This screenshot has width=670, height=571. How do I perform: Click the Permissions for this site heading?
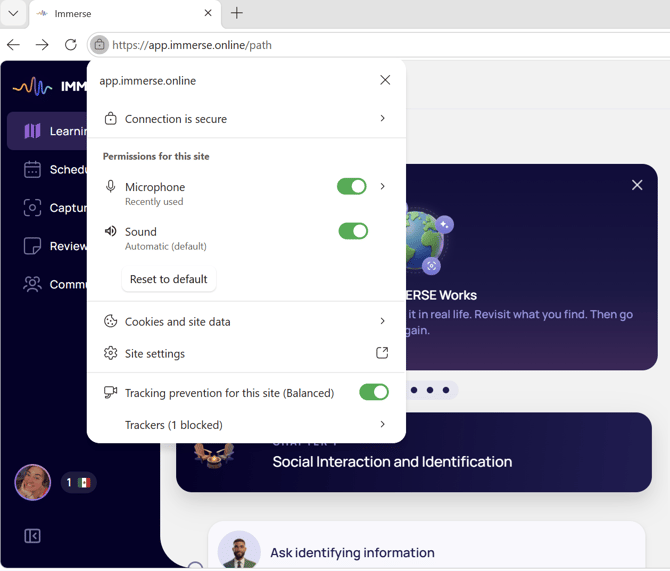pos(156,156)
